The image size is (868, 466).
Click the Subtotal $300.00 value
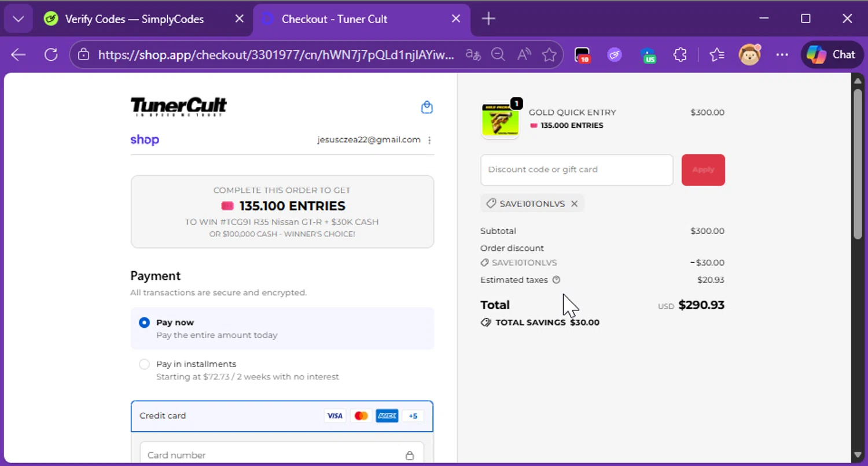click(707, 231)
